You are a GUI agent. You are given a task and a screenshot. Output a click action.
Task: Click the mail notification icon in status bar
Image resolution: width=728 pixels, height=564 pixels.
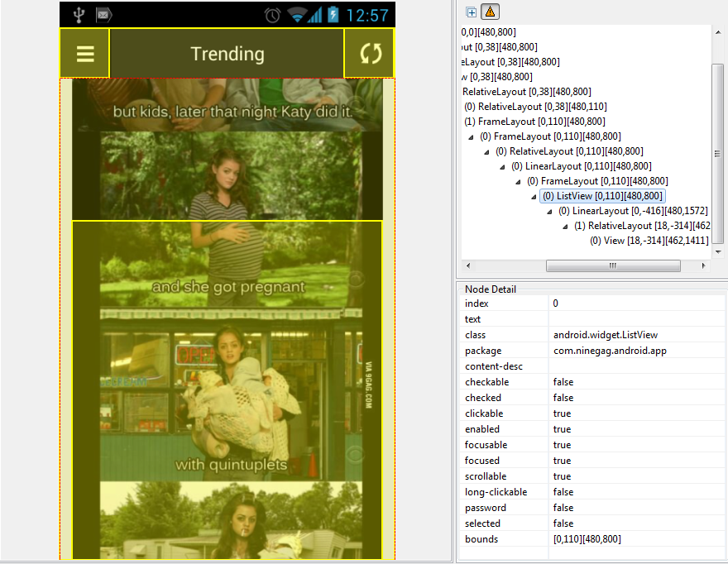[x=103, y=16]
